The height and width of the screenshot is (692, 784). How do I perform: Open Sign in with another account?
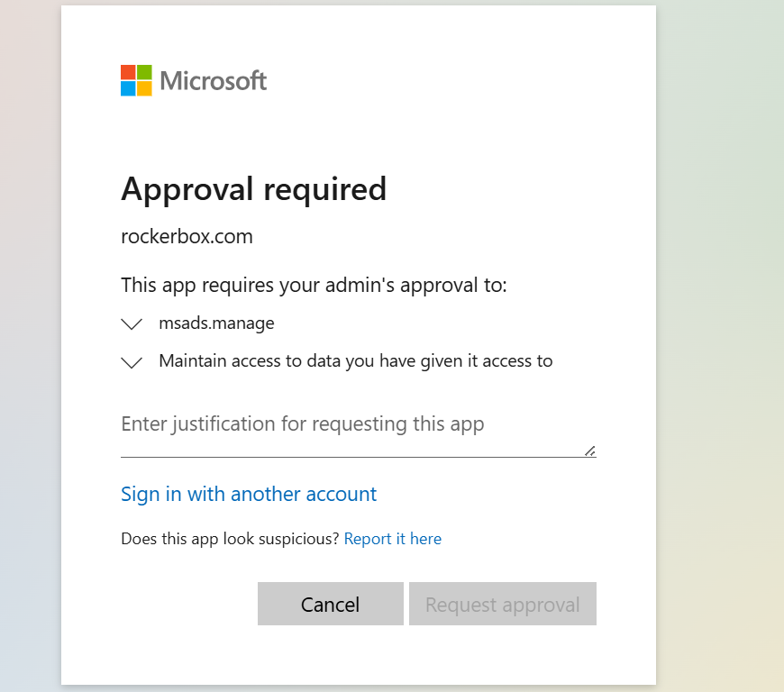pos(249,494)
